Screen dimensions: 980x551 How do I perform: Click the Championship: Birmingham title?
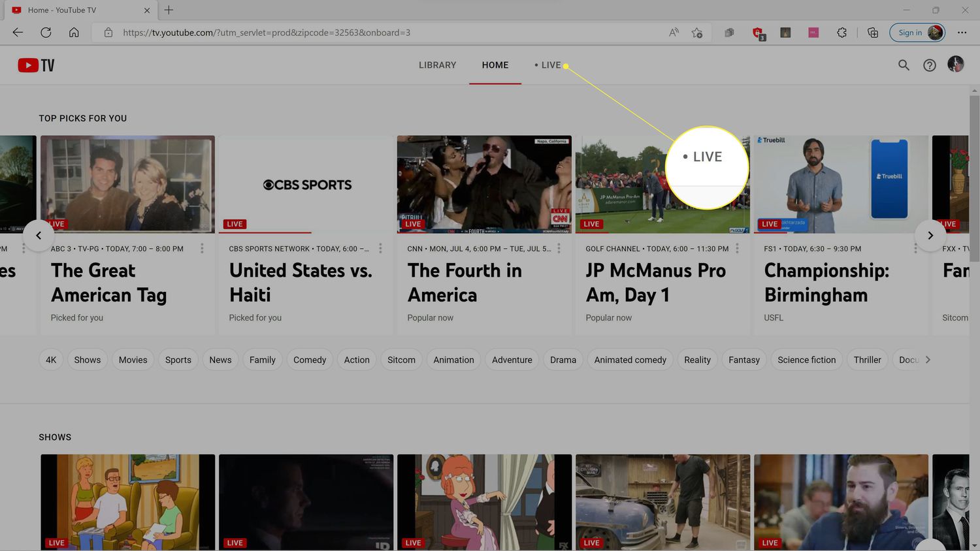[826, 283]
